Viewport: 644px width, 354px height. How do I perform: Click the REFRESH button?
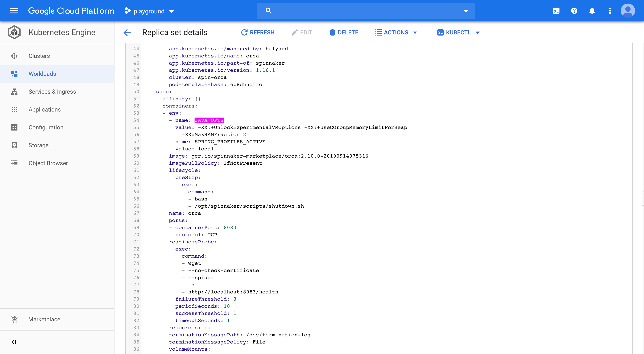258,32
